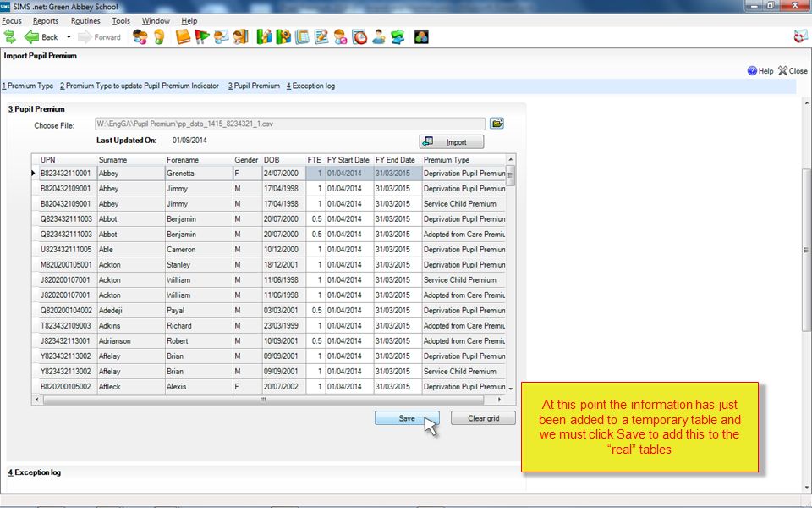Click forename cell Payal
The width and height of the screenshot is (812, 508).
click(x=199, y=310)
